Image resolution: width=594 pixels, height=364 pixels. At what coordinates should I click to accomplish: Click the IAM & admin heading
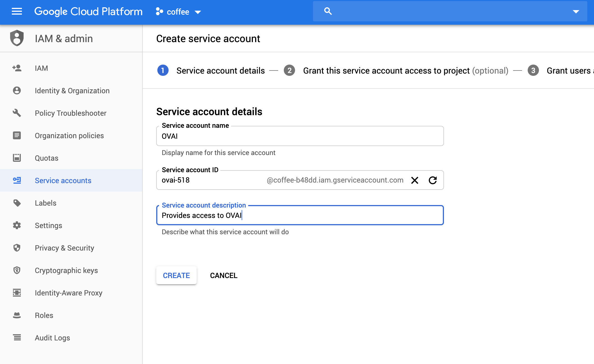[x=64, y=38]
